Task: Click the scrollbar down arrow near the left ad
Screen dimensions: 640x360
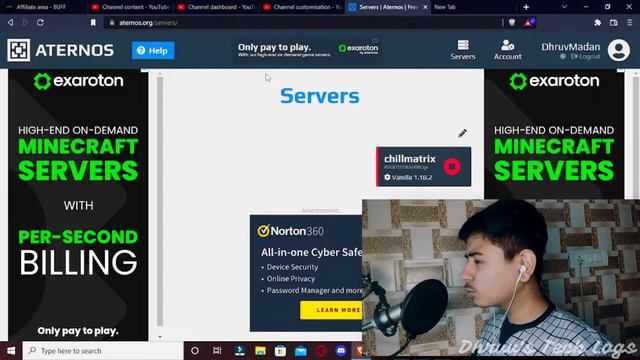Action: [160, 337]
